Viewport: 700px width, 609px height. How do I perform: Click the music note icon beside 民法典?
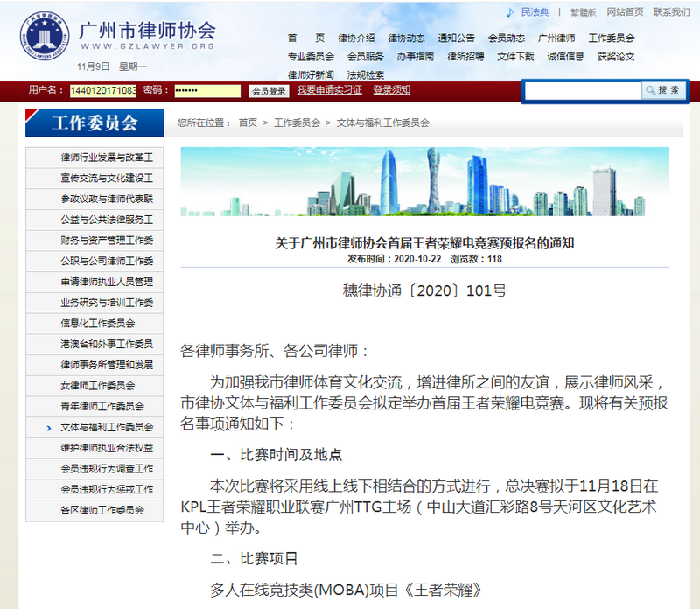(x=510, y=12)
